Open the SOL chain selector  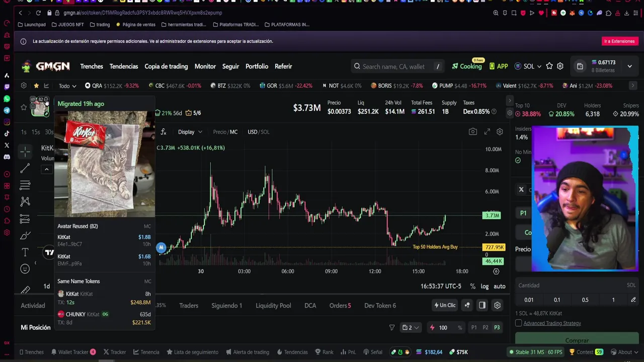pos(528,66)
